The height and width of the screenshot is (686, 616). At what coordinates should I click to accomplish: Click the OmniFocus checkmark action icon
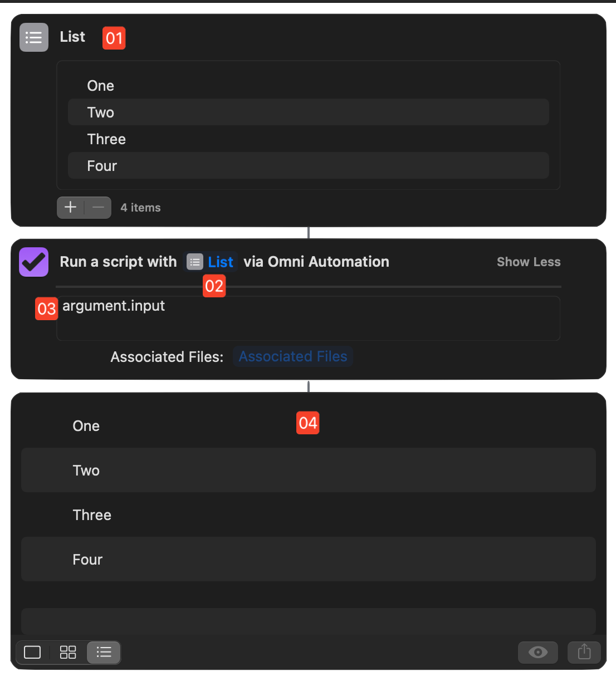(x=34, y=262)
